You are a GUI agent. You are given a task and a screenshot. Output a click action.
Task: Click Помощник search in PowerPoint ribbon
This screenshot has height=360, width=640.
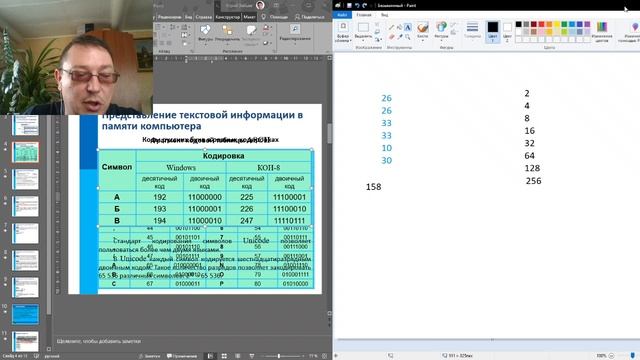pyautogui.click(x=275, y=17)
